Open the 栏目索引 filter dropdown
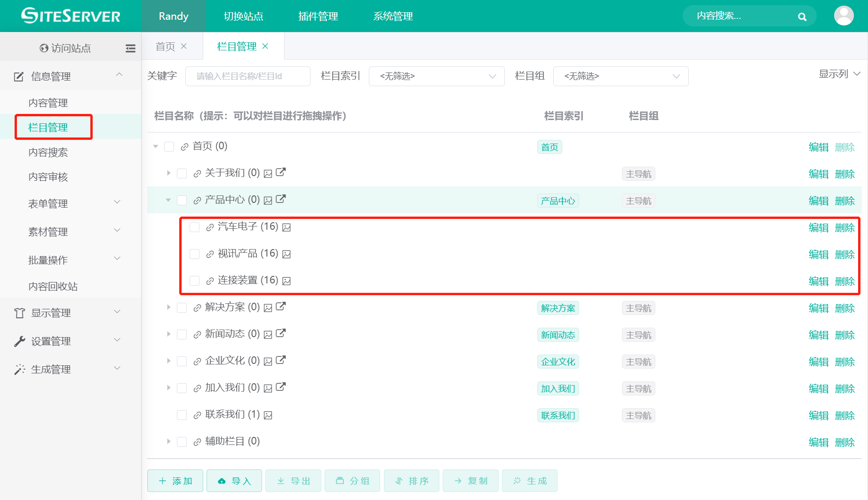Image resolution: width=868 pixels, height=500 pixels. point(436,76)
